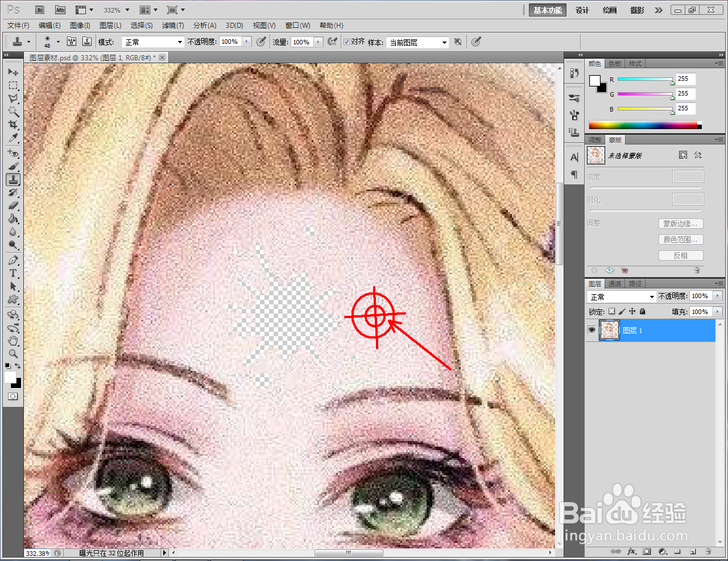728x561 pixels.
Task: Open the 文件(F) menu
Action: click(x=18, y=26)
